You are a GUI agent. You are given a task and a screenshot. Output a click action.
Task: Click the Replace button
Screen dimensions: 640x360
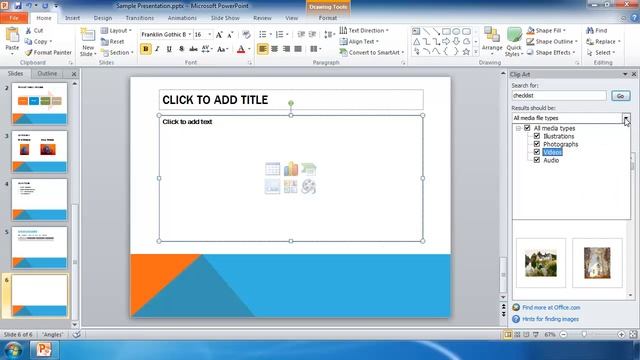coord(603,42)
